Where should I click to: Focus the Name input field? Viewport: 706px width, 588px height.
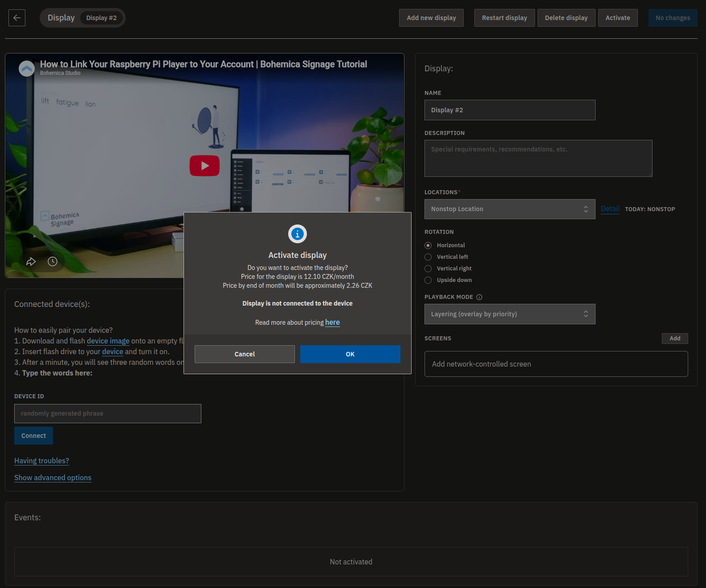[510, 110]
